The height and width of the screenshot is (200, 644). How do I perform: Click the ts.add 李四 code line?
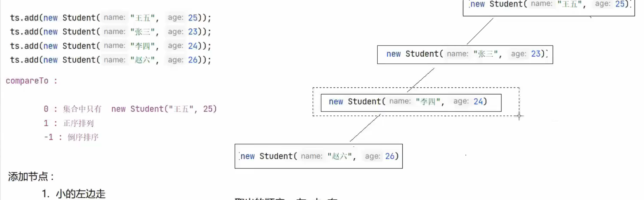point(110,46)
